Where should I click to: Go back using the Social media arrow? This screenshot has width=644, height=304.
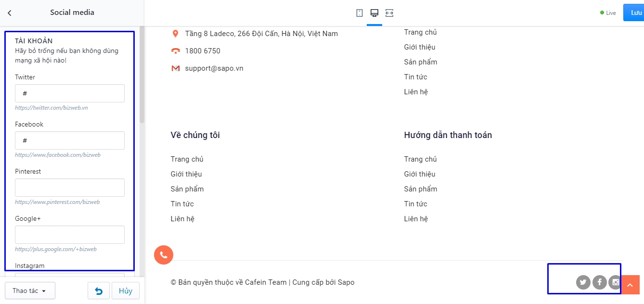(10, 13)
